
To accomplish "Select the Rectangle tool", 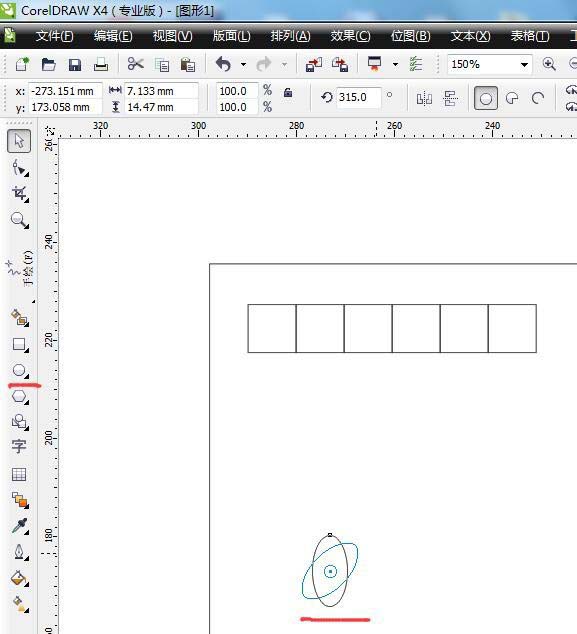I will click(x=19, y=344).
